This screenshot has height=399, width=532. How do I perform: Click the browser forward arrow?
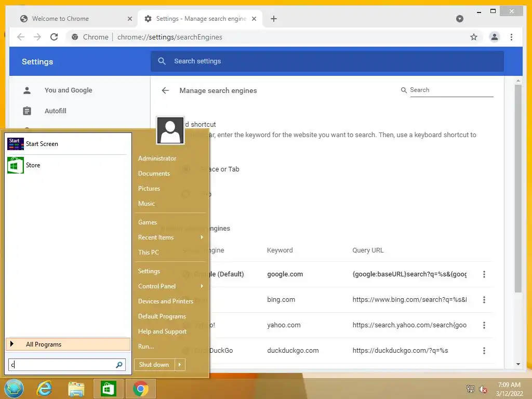coord(37,37)
